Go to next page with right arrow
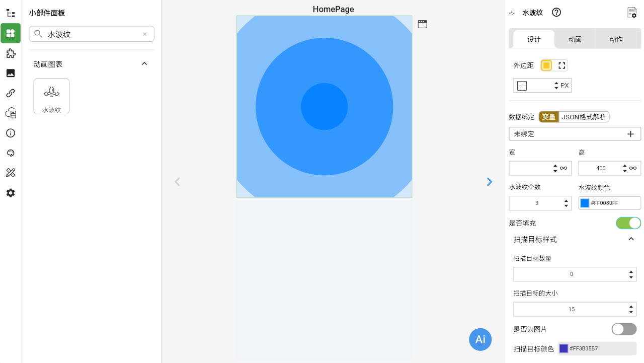 point(489,182)
